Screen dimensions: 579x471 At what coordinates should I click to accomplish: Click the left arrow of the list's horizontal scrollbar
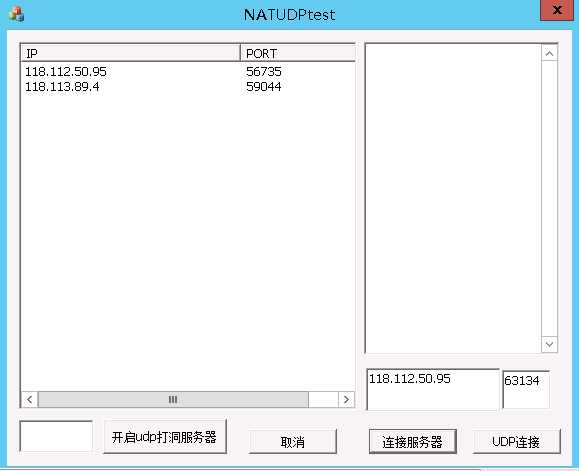30,399
